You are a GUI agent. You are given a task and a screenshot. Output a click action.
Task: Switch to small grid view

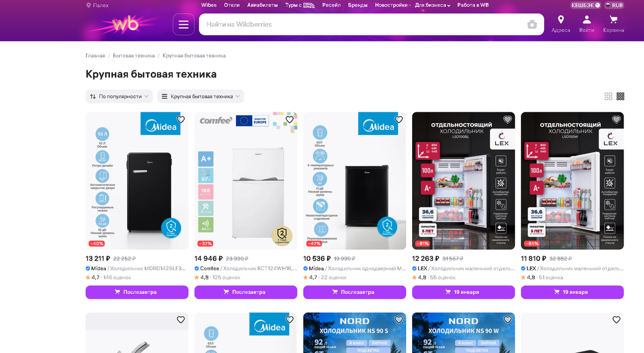620,96
